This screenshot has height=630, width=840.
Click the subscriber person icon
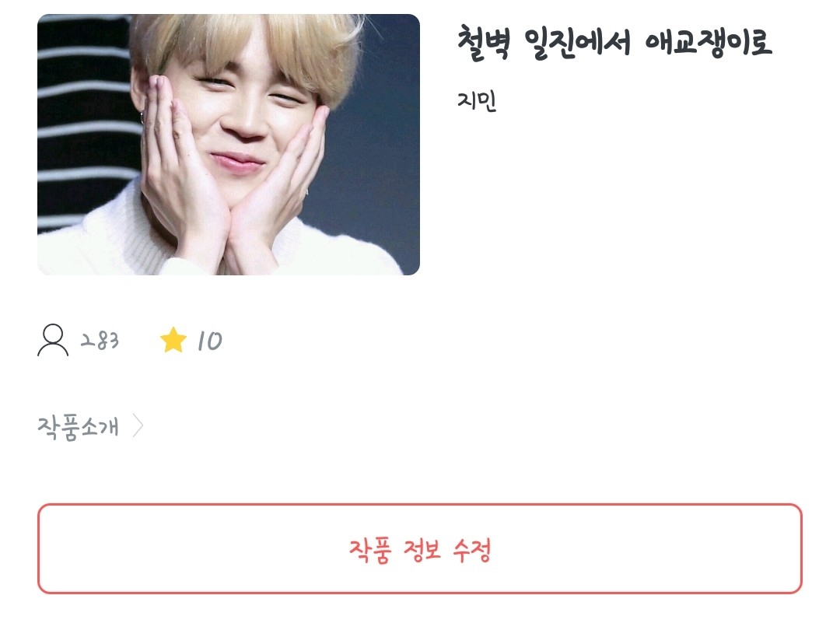[53, 340]
